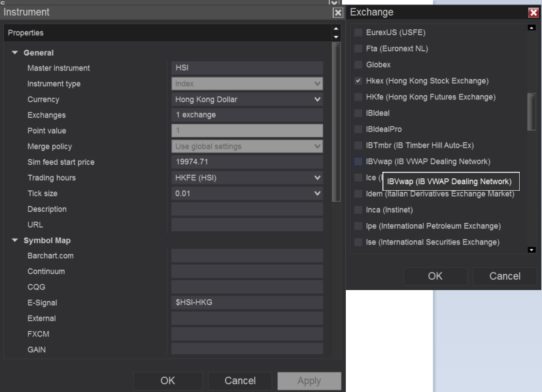Enable the Globex exchange checkbox

358,65
